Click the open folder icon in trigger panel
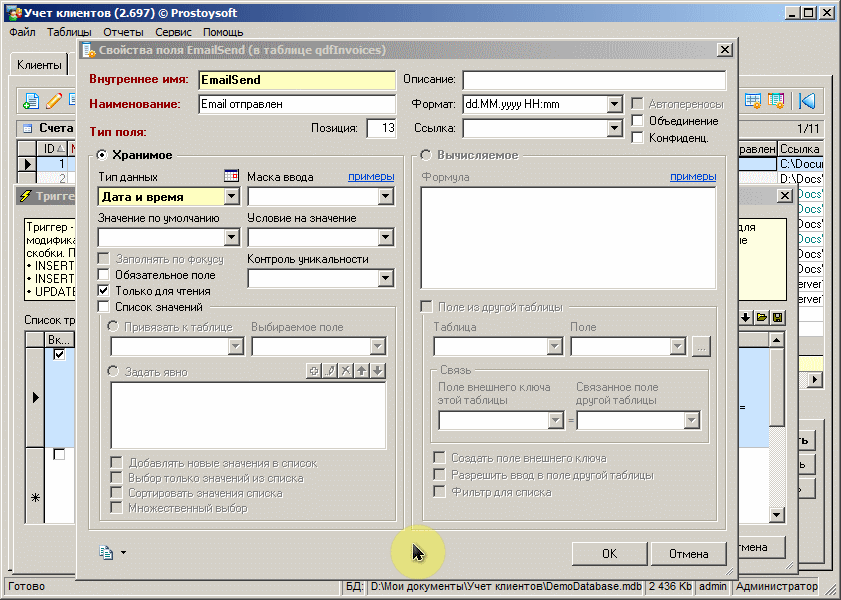 click(x=761, y=318)
